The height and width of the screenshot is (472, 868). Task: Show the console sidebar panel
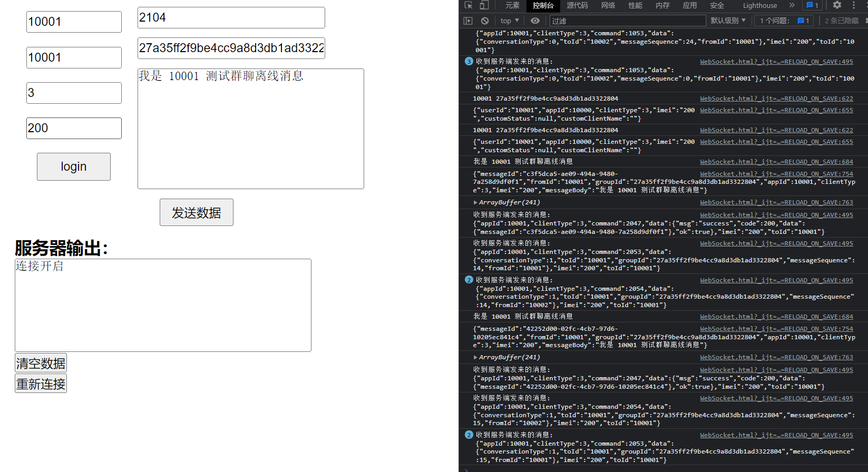click(468, 21)
